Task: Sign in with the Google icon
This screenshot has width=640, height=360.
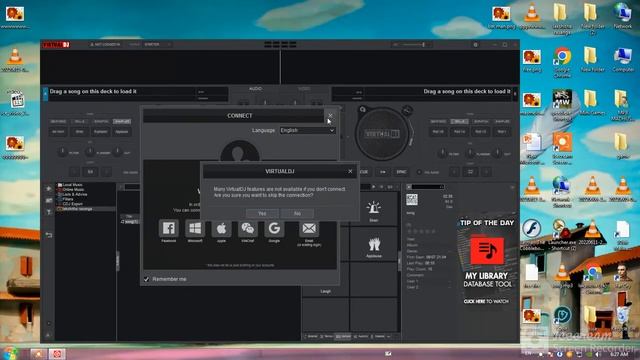Action: coord(274,228)
